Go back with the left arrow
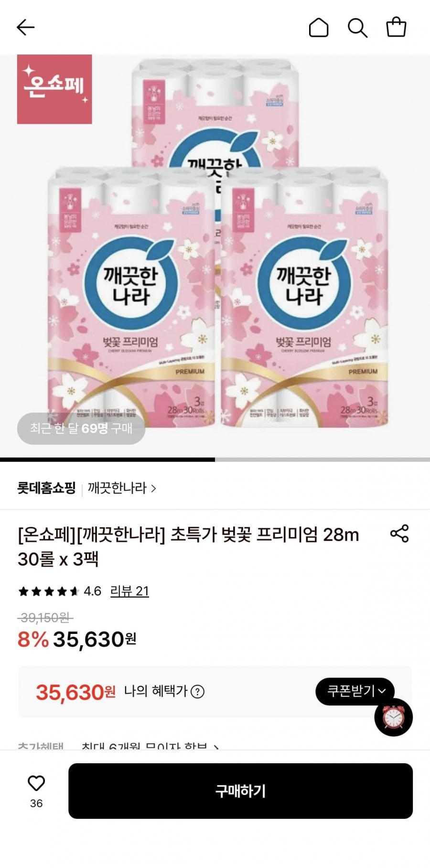 click(x=26, y=28)
